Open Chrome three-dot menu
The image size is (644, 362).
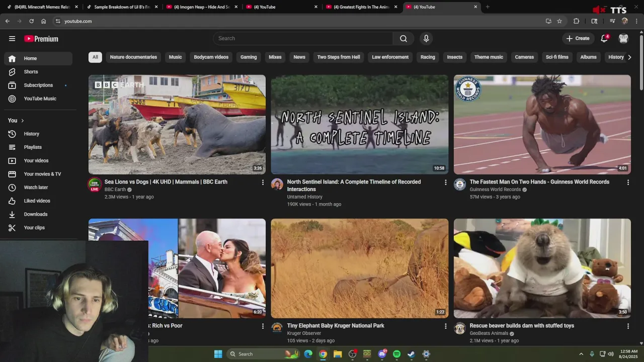click(x=636, y=21)
